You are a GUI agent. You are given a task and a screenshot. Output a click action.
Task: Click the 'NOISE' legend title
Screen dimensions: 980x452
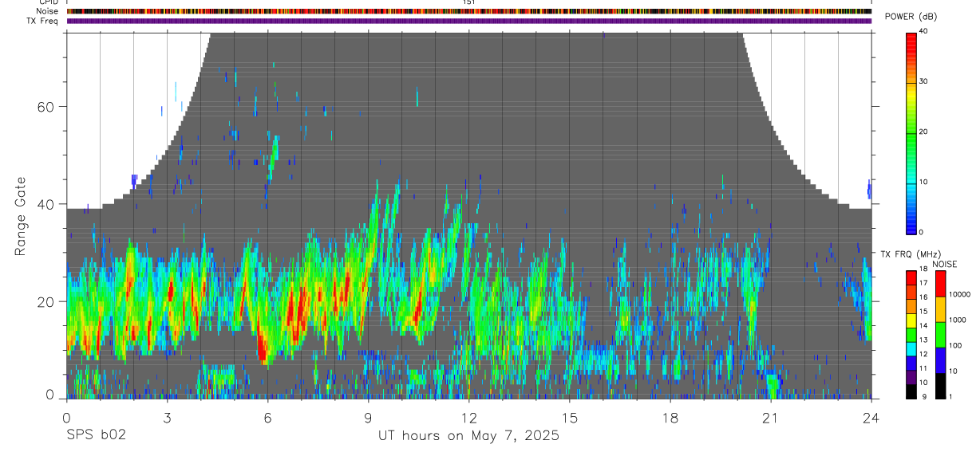[x=944, y=264]
